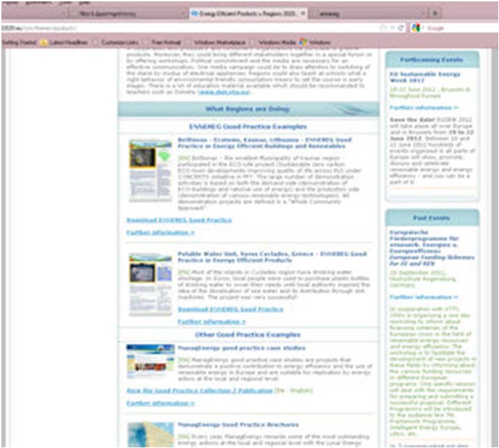Open European Funding Schemes past event title
Image resolution: width=499 pixels, height=448 pixels.
click(x=432, y=248)
